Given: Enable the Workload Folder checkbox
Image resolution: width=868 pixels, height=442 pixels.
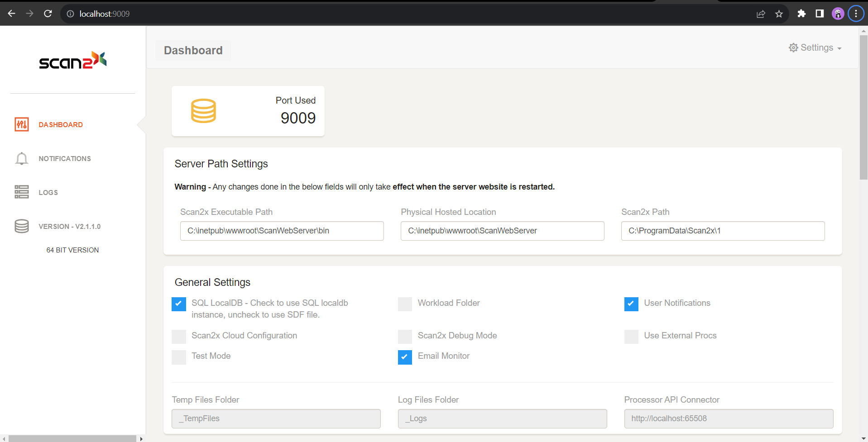Looking at the screenshot, I should click(x=405, y=304).
